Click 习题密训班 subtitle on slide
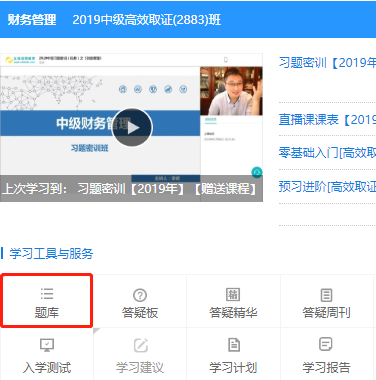The image size is (376, 380). 90,148
